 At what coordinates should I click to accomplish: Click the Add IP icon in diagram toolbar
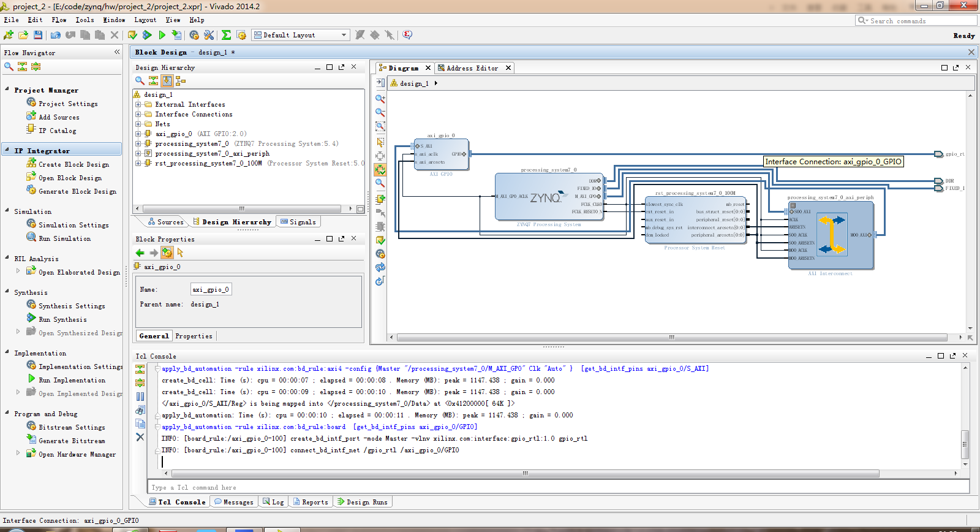pos(380,199)
